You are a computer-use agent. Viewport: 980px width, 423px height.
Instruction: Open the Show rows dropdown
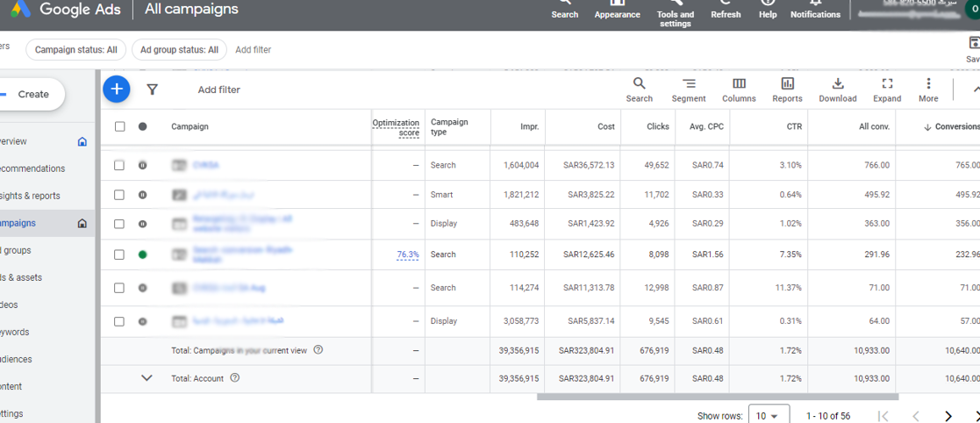tap(768, 416)
